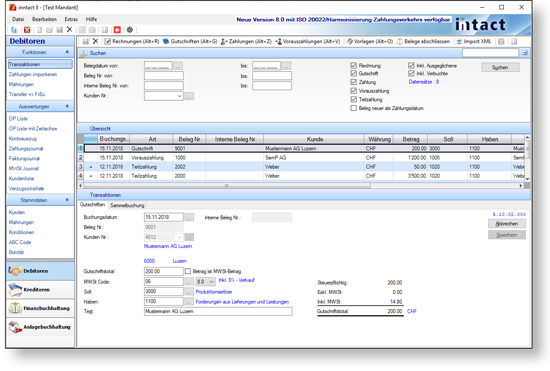
Task: Uncheck the Rechnung checkbox
Action: point(354,66)
